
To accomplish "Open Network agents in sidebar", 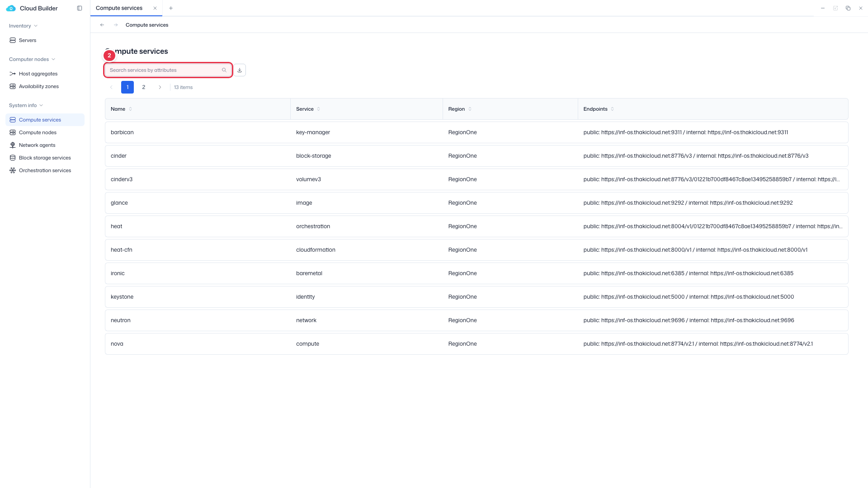I will [x=45, y=145].
